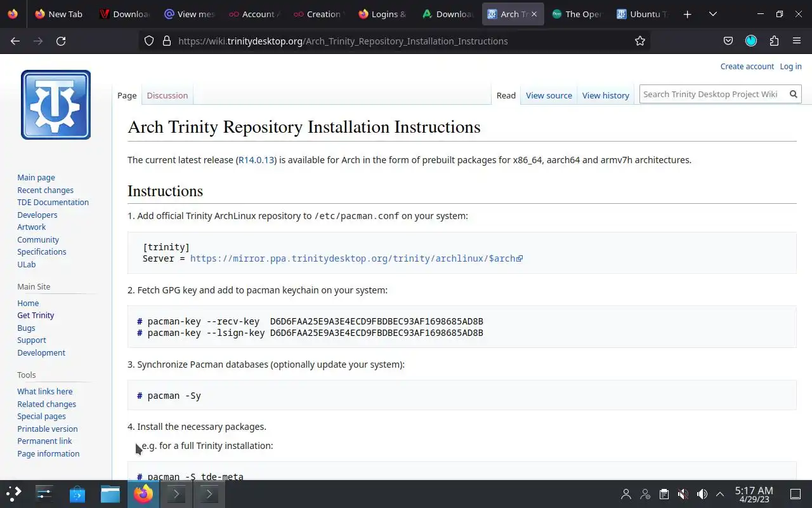Open a new tab with plus button
The width and height of the screenshot is (812, 508).
(x=687, y=14)
